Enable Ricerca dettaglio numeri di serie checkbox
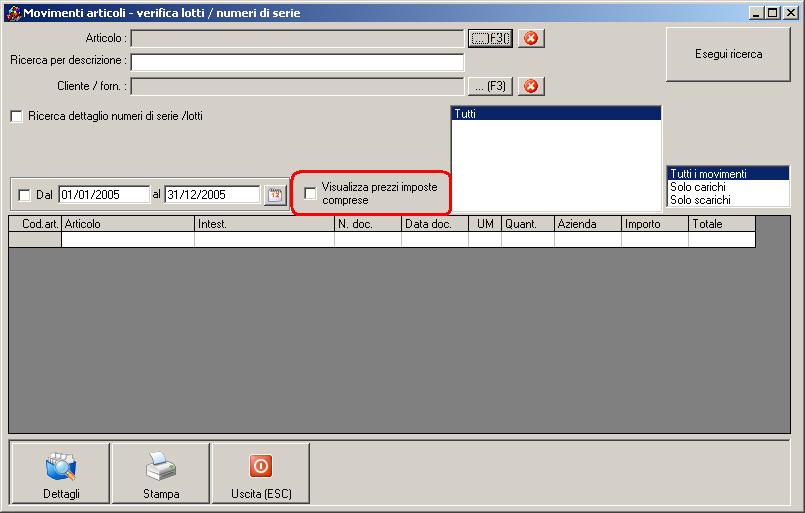This screenshot has height=513, width=805. pos(16,117)
